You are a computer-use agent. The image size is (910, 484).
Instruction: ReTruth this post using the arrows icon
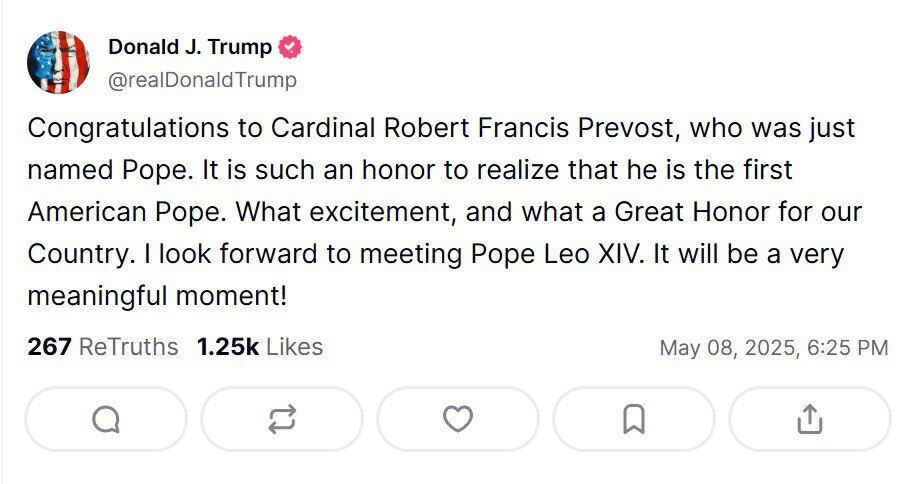coord(282,419)
